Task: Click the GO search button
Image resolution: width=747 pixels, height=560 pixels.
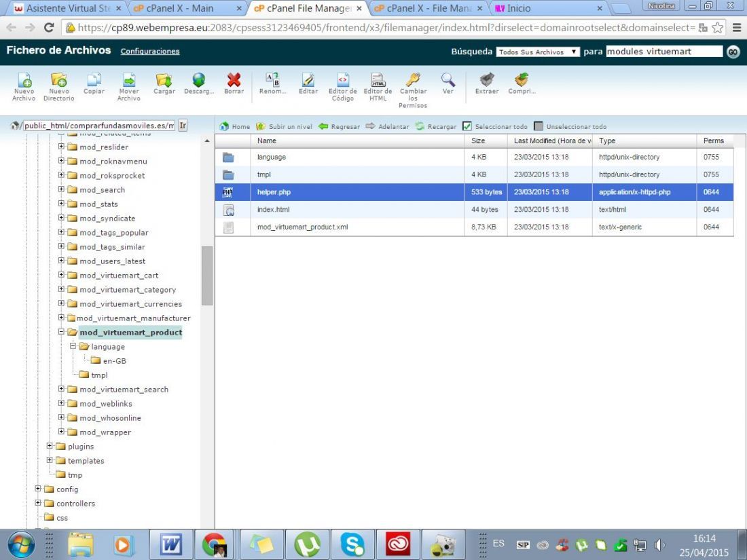Action: click(x=733, y=52)
